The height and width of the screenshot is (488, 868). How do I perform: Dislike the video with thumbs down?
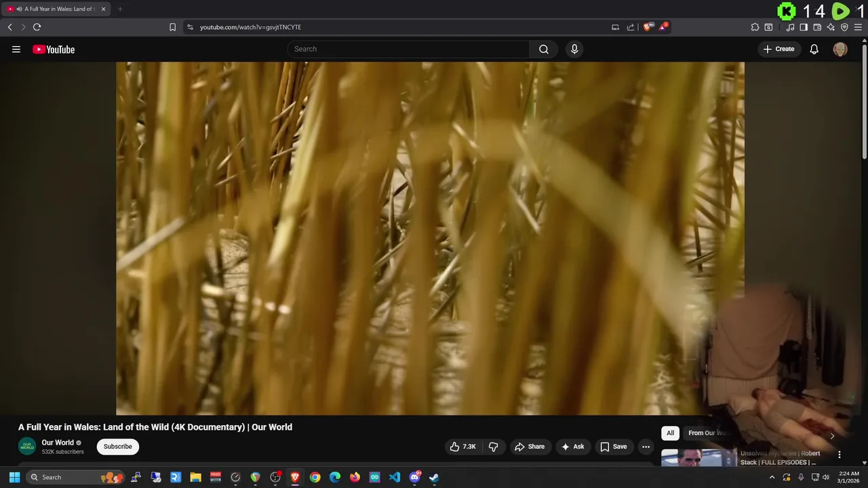(493, 447)
